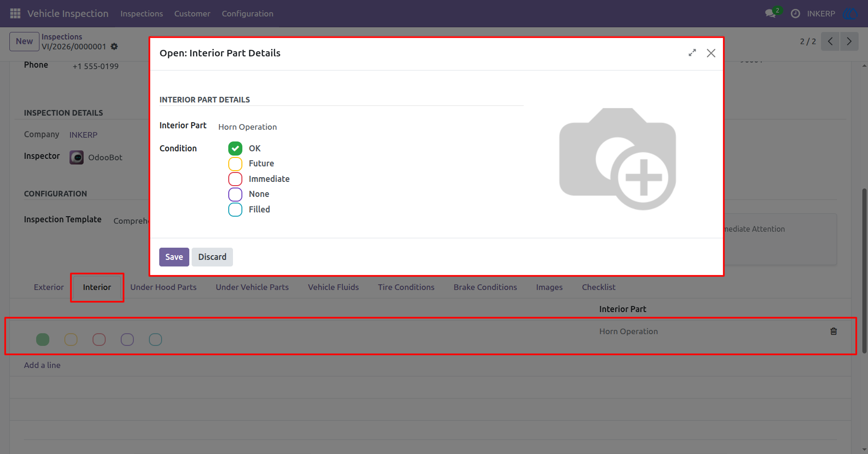Select the None condition option
This screenshot has width=868, height=454.
[x=235, y=194]
